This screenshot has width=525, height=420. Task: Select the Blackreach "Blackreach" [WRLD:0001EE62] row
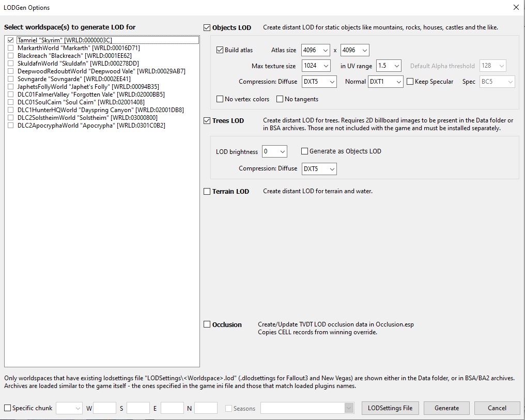pos(74,56)
